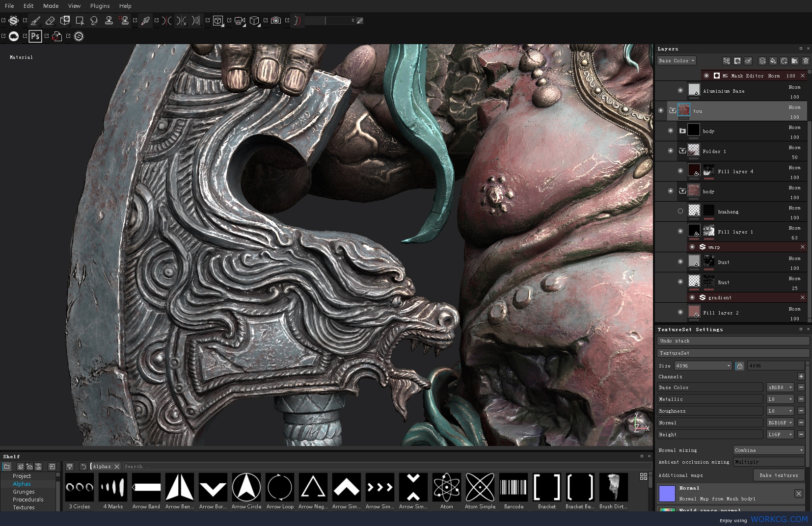Select the Material Picker eyedropper tool
The height and width of the screenshot is (526, 812).
(145, 21)
